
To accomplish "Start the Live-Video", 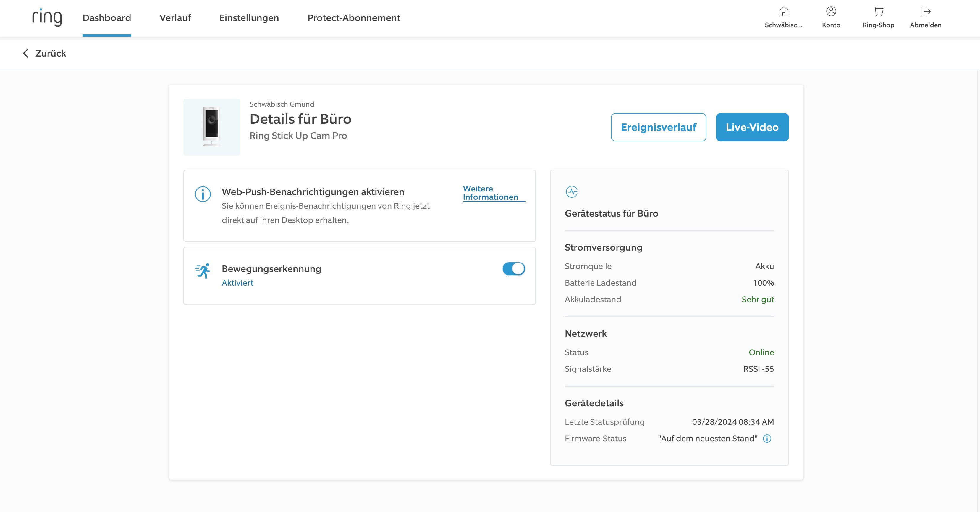I will coord(752,127).
